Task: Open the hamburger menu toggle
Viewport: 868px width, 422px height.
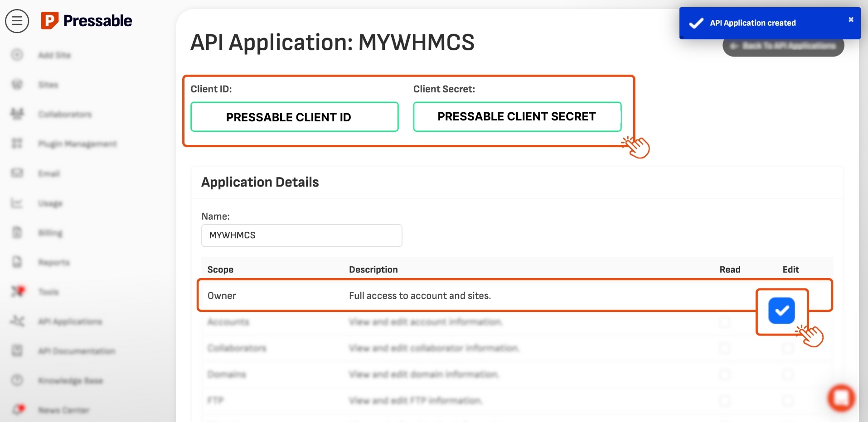Action: tap(17, 21)
